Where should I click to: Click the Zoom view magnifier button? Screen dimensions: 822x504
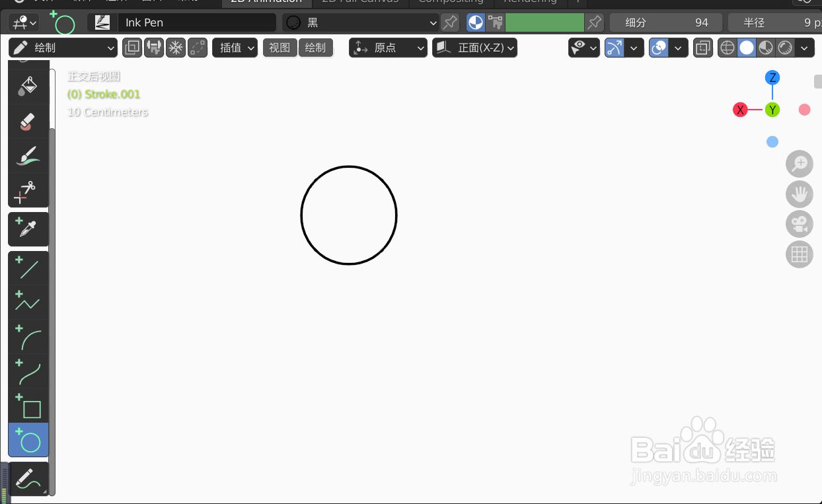pos(800,163)
